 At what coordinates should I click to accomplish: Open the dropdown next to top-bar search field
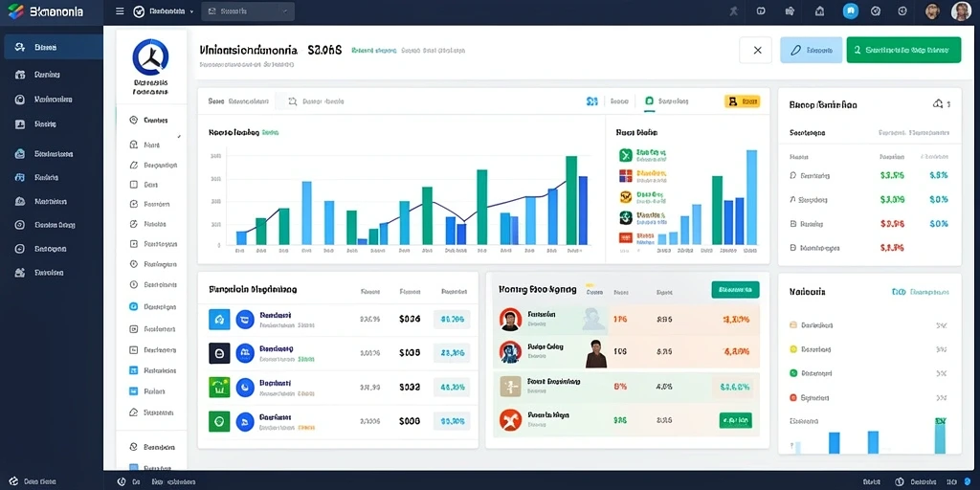click(285, 11)
